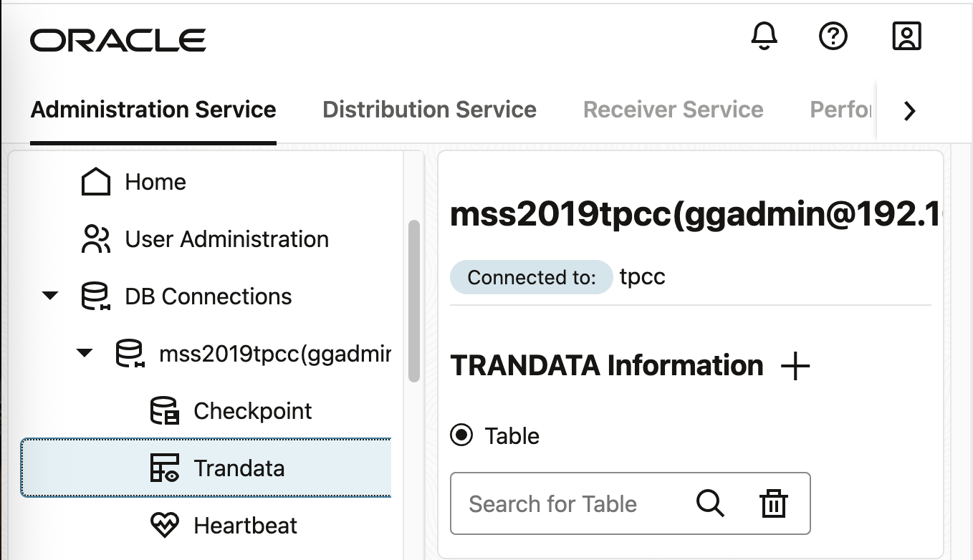Open the notifications bell icon
Screen dimensions: 973x560
[x=764, y=36]
